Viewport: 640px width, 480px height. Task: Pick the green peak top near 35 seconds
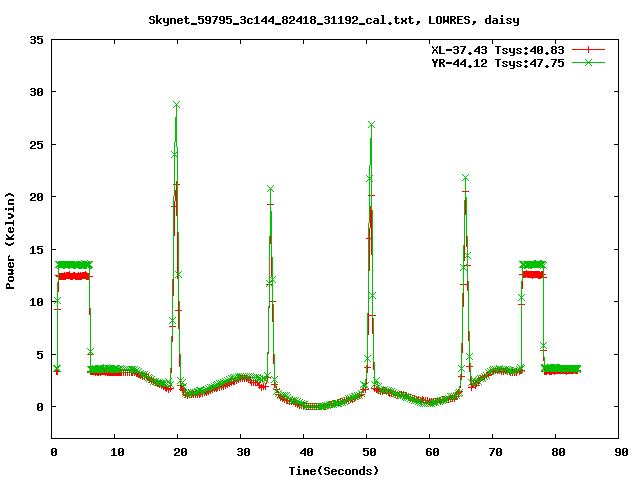[270, 188]
